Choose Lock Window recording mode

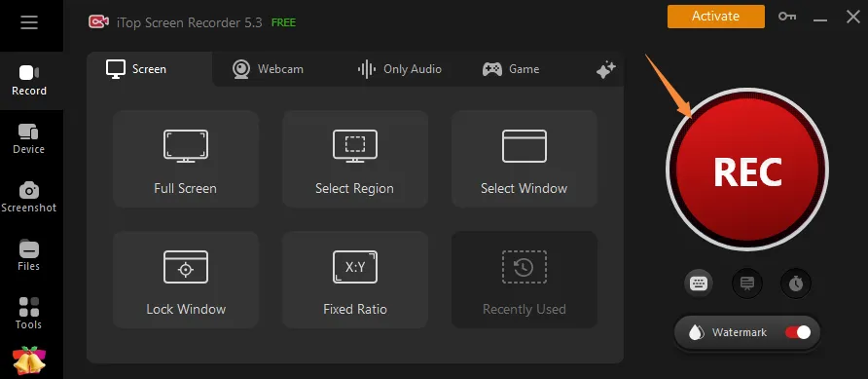pos(186,280)
